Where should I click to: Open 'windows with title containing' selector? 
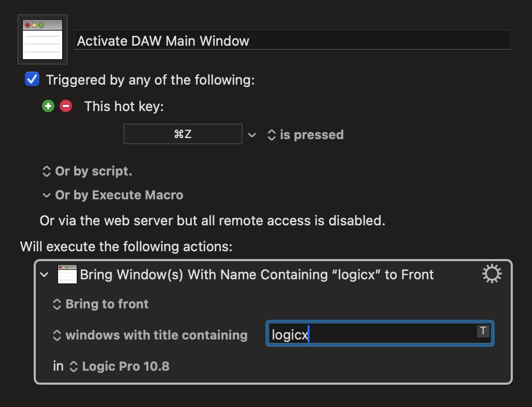coord(150,335)
